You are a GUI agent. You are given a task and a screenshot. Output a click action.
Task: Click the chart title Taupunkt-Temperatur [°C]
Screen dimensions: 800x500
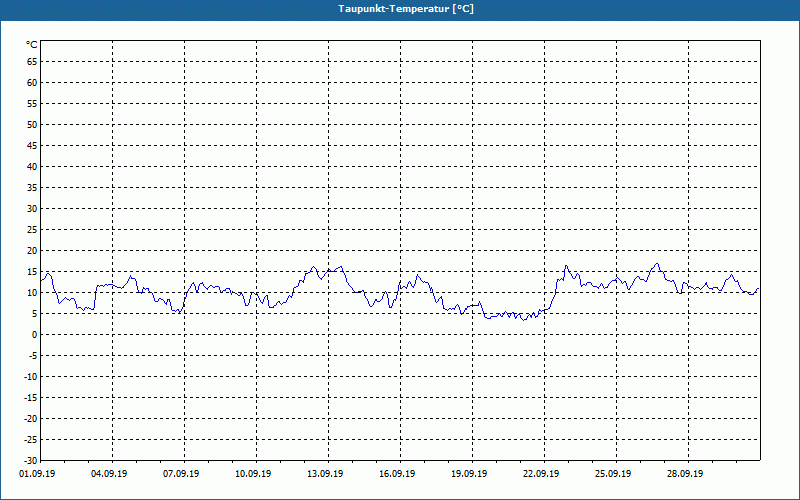coord(406,9)
